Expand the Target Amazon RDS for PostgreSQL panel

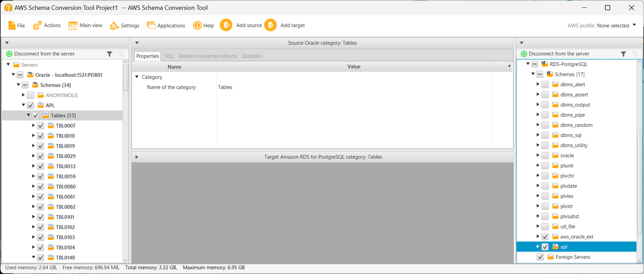137,157
